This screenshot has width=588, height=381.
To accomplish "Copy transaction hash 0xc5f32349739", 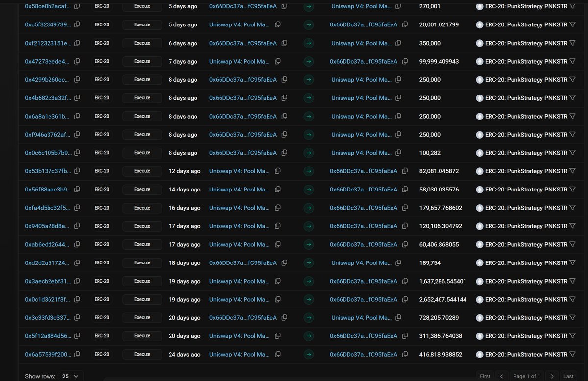I will 77,24.
